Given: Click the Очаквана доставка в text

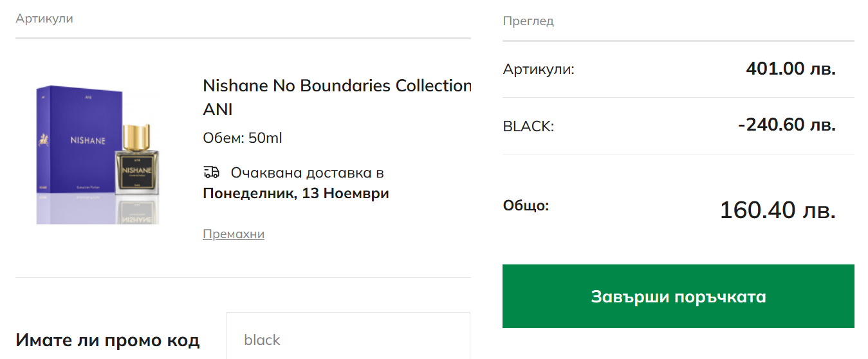Looking at the screenshot, I should pos(307,172).
